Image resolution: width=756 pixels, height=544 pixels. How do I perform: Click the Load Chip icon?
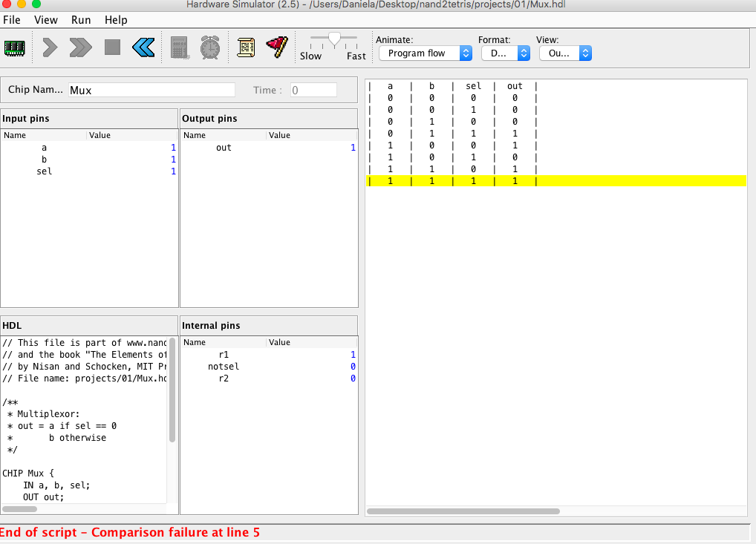(15, 47)
